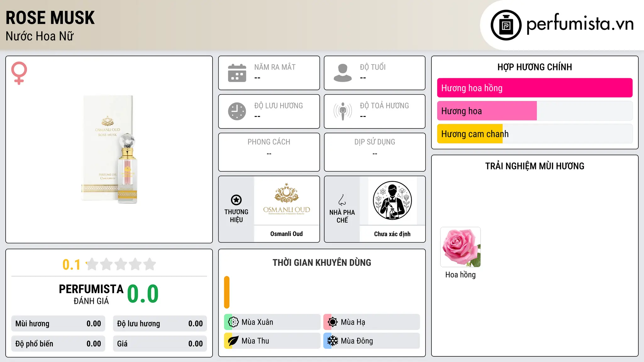Click the Hương hoa accord bar

tap(535, 111)
